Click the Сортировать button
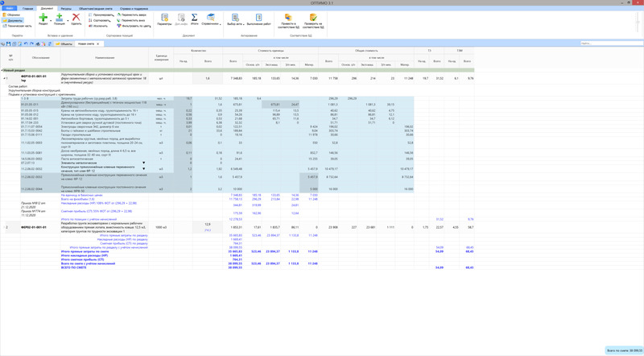Viewport: 644px width, 356px height. (101, 20)
